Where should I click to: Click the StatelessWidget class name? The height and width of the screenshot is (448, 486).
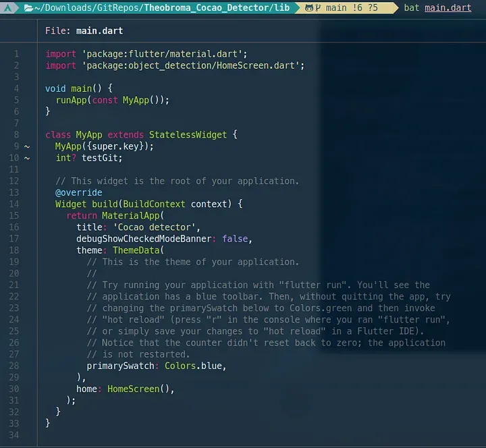pos(188,135)
